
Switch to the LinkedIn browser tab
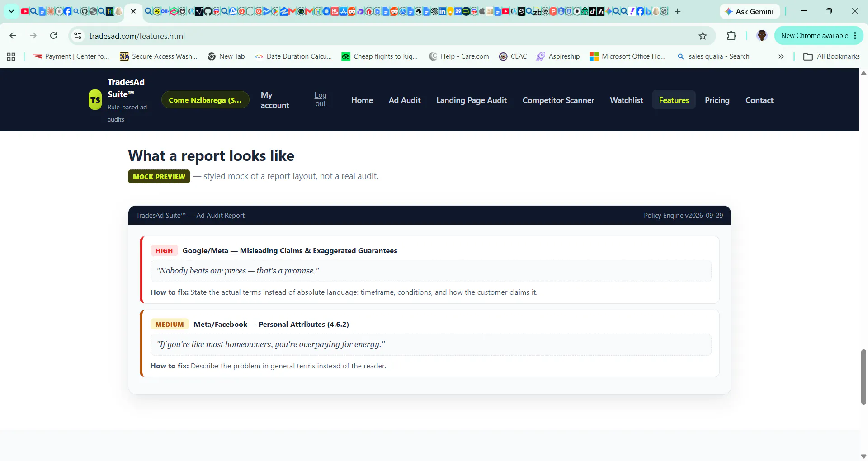(x=442, y=11)
